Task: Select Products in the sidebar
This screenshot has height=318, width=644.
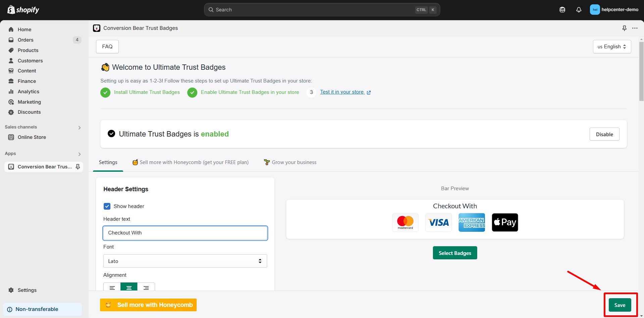Action: 28,50
